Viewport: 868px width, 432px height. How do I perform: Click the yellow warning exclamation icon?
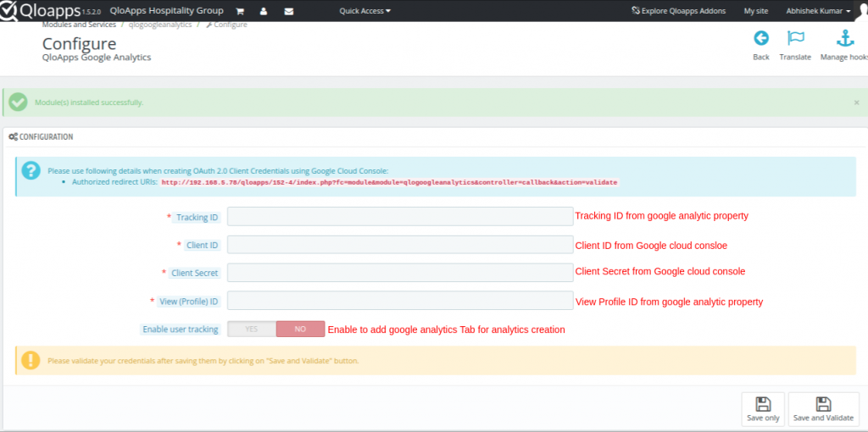click(x=31, y=360)
